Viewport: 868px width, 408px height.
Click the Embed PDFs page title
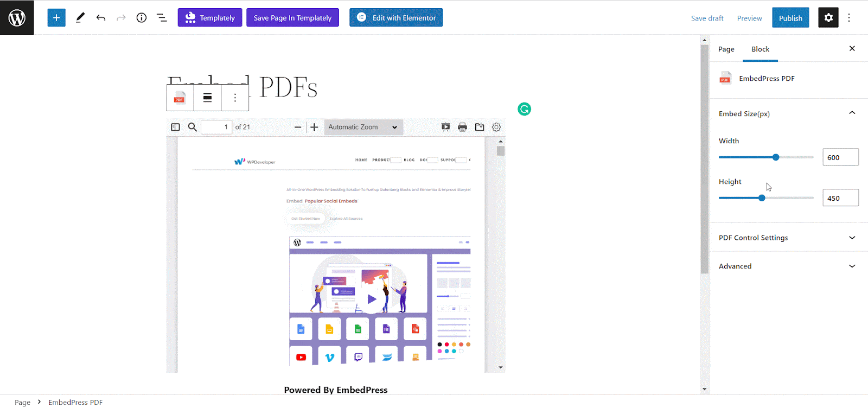pyautogui.click(x=242, y=87)
